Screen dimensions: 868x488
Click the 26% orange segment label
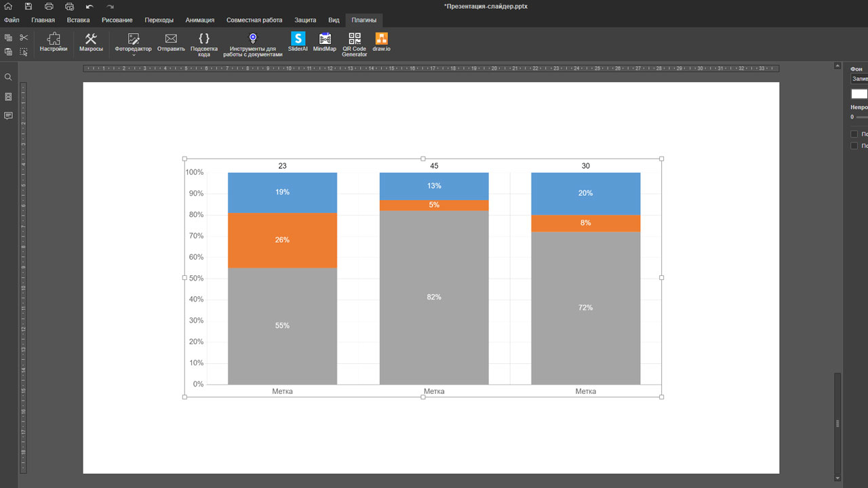(x=282, y=240)
